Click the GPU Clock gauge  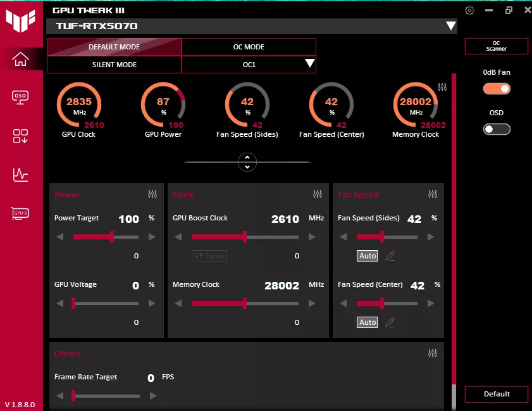pos(79,104)
